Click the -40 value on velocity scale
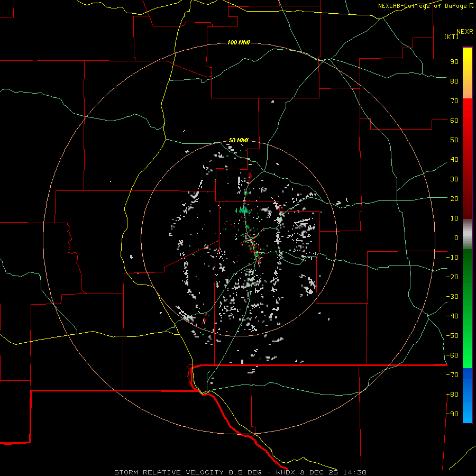This screenshot has height=476, width=476. click(452, 316)
